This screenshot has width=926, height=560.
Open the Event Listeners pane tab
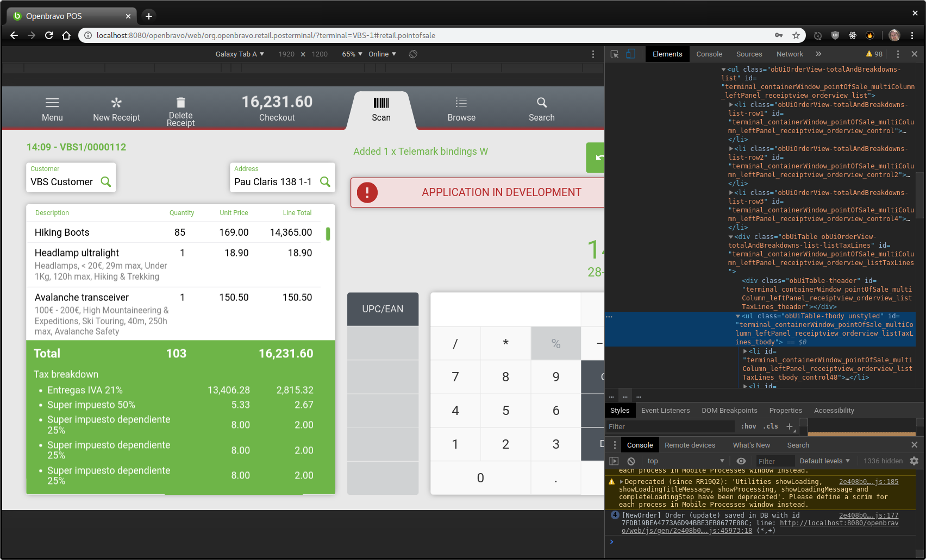[665, 410]
